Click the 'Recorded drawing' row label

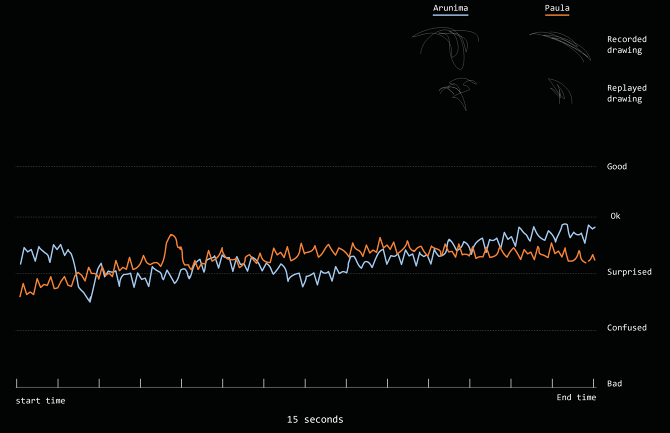coord(625,45)
